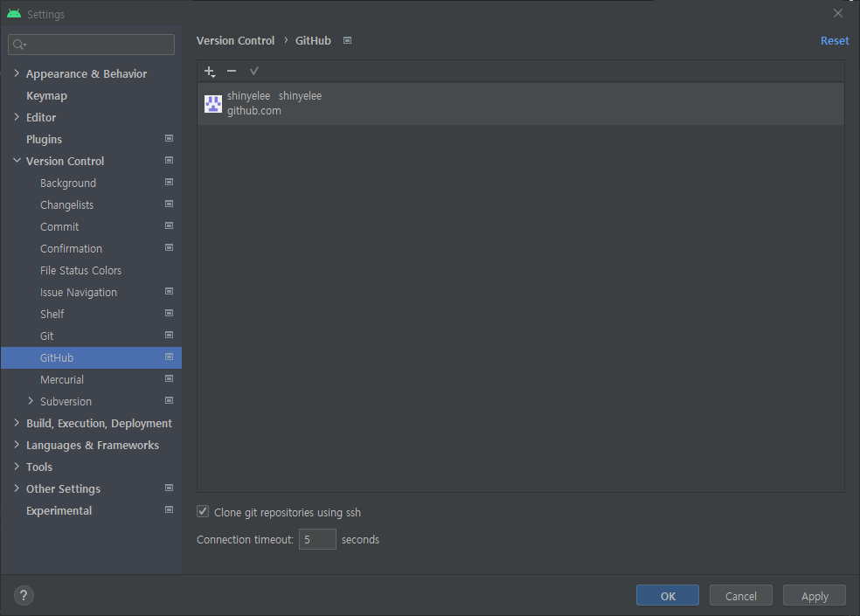Click project-level icon next to Shelf
This screenshot has height=616, width=860.
click(x=169, y=313)
